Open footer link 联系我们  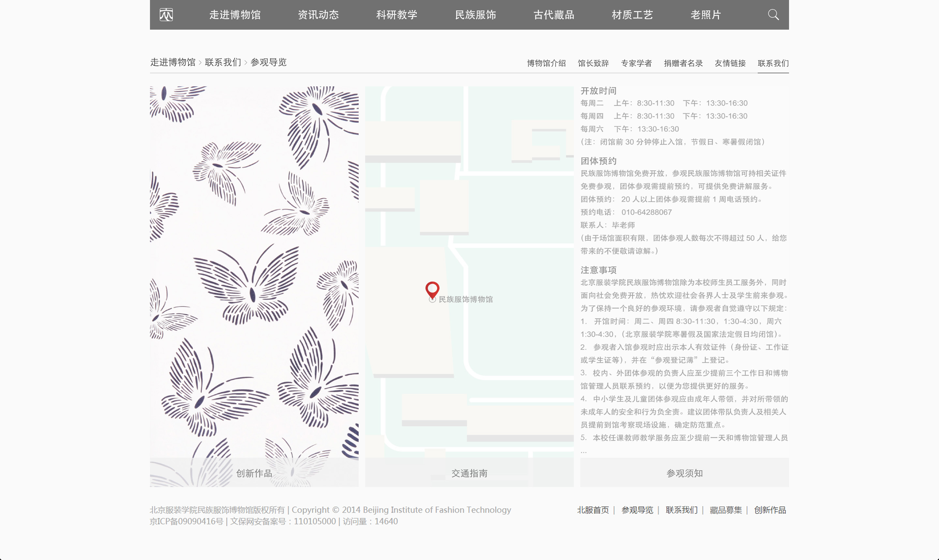point(681,510)
